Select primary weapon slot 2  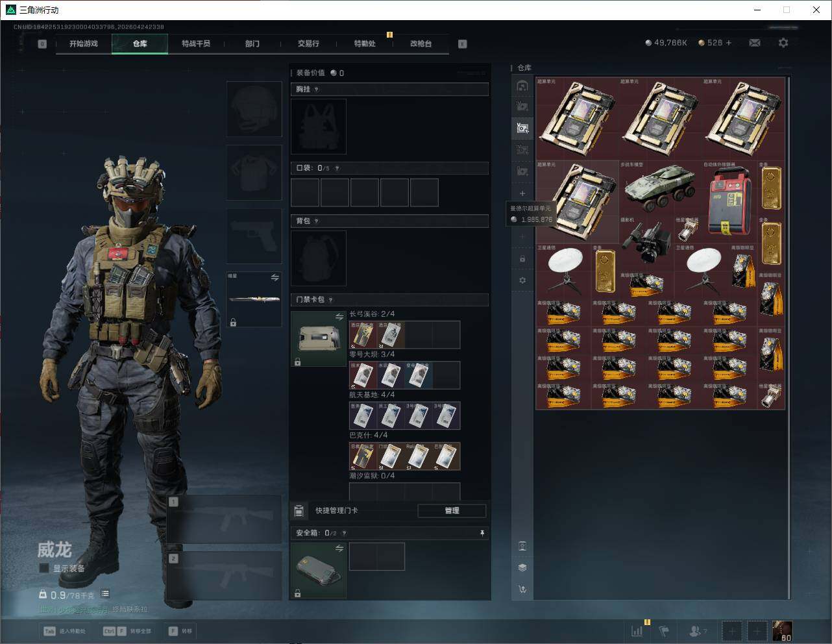[224, 576]
